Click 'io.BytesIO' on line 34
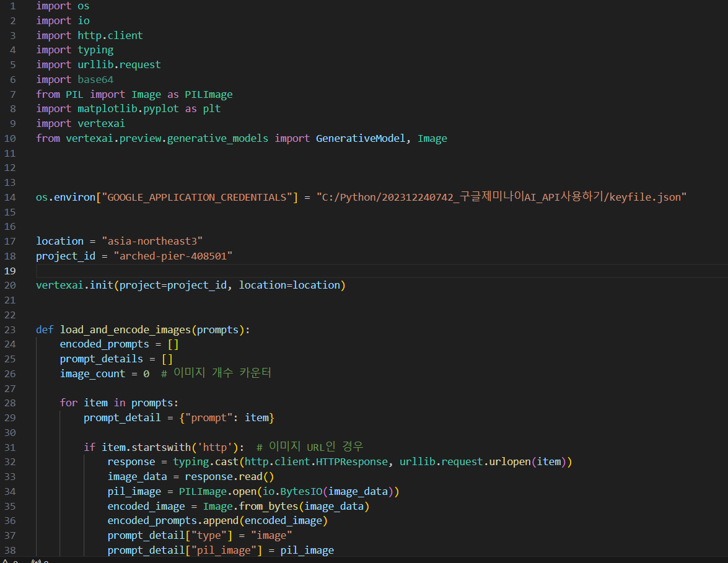728x563 pixels. [x=292, y=492]
